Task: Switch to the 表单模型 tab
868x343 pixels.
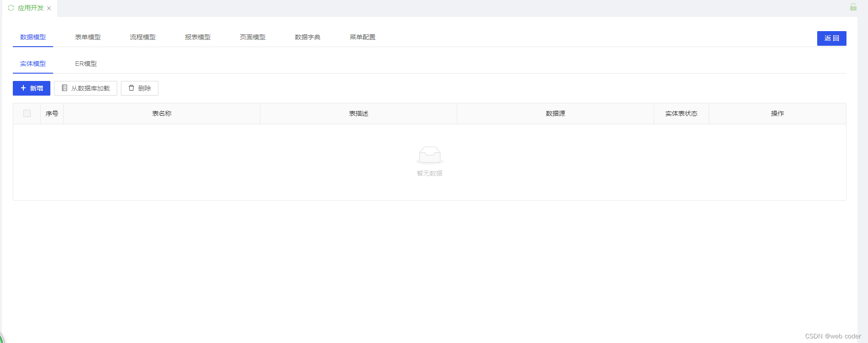Action: click(x=88, y=37)
